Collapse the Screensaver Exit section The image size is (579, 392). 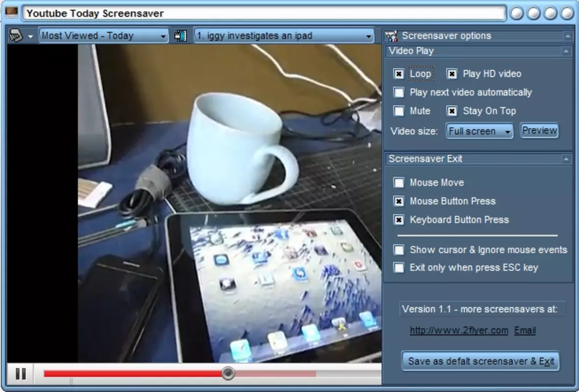click(x=566, y=159)
